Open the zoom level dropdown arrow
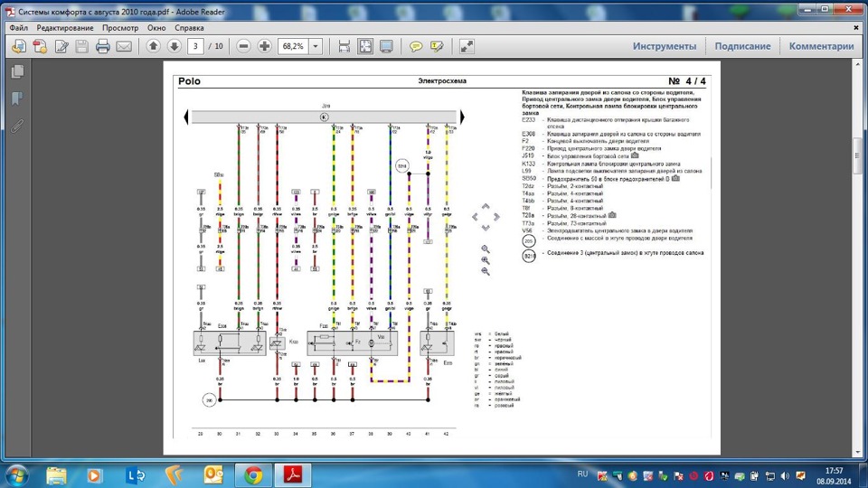 (x=316, y=46)
